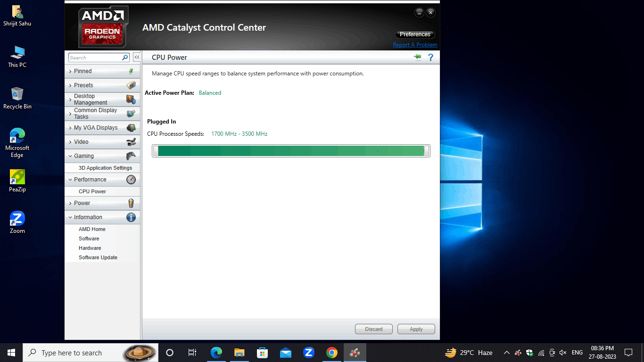644x362 pixels.
Task: Open File Explorer from taskbar
Action: [239, 353]
